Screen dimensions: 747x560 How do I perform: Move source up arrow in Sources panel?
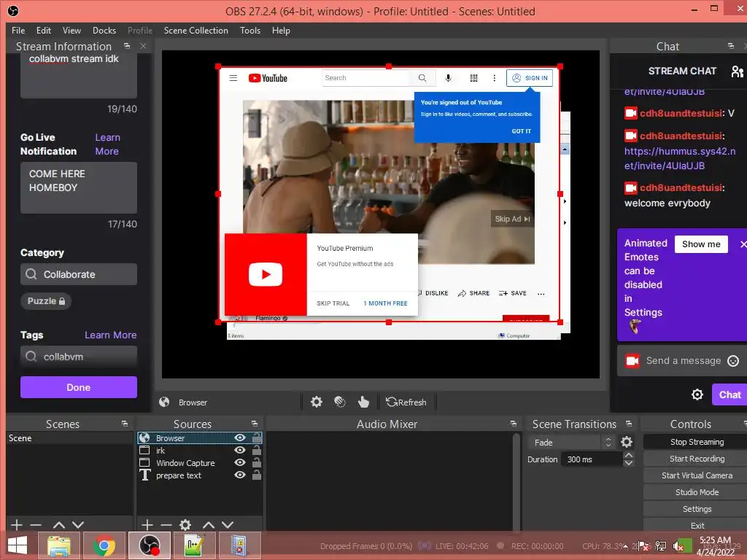[x=209, y=525]
